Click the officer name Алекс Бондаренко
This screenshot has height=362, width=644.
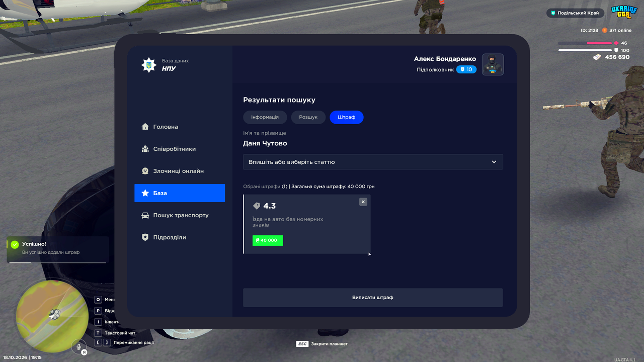[x=445, y=59]
